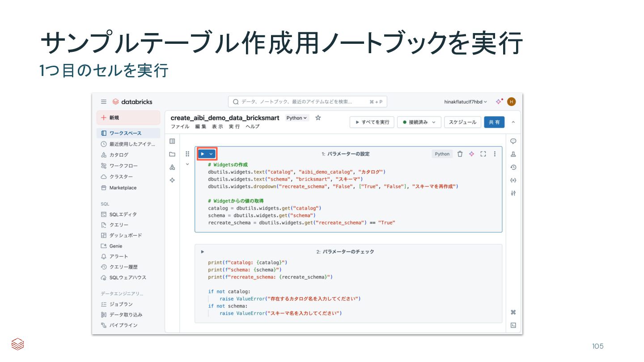Open the hamburger menu beside the databricks logo
644x362 pixels.
(104, 102)
